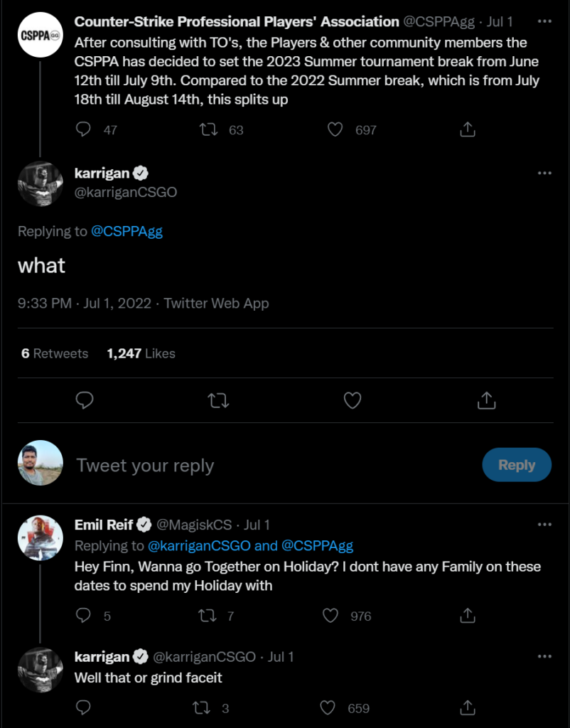570x728 pixels.
Task: Open more options on karrigan's main tweet
Action: [544, 173]
